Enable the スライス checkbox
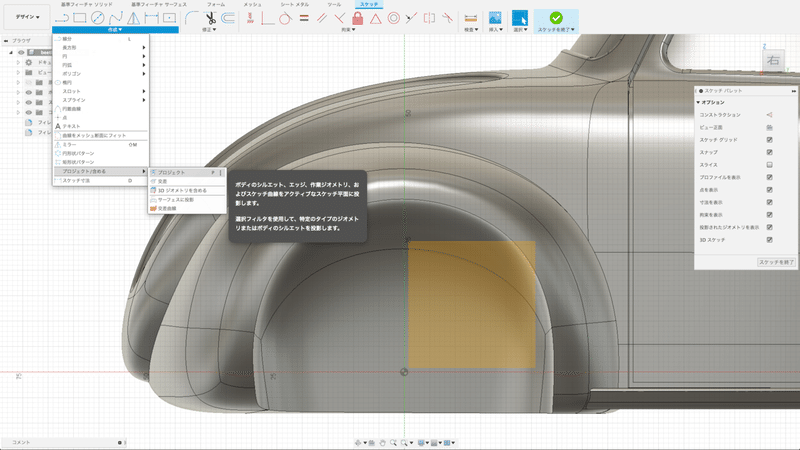 coord(769,164)
